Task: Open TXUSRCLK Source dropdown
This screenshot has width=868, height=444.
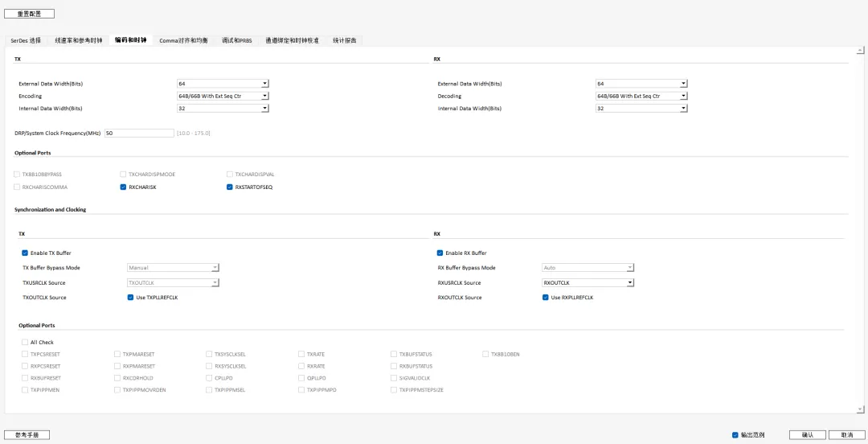Action: tap(174, 282)
